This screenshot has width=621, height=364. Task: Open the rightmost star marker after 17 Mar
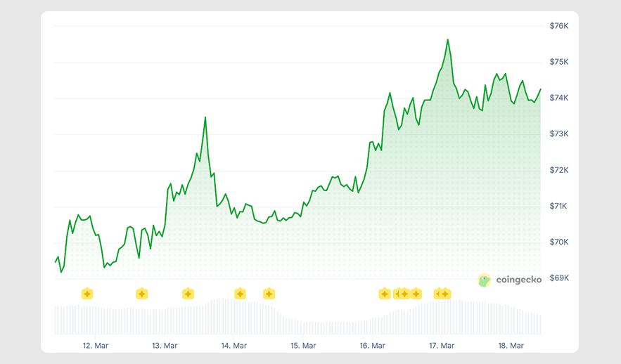445,294
